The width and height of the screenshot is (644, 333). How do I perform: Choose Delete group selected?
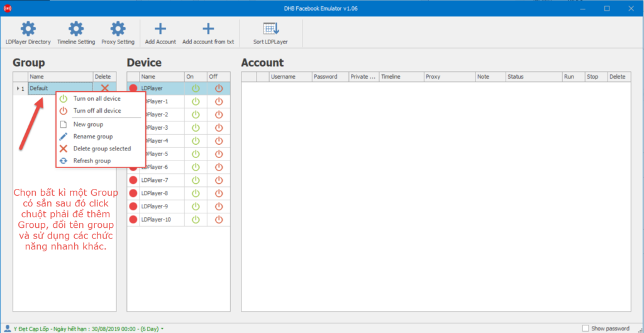(x=101, y=149)
